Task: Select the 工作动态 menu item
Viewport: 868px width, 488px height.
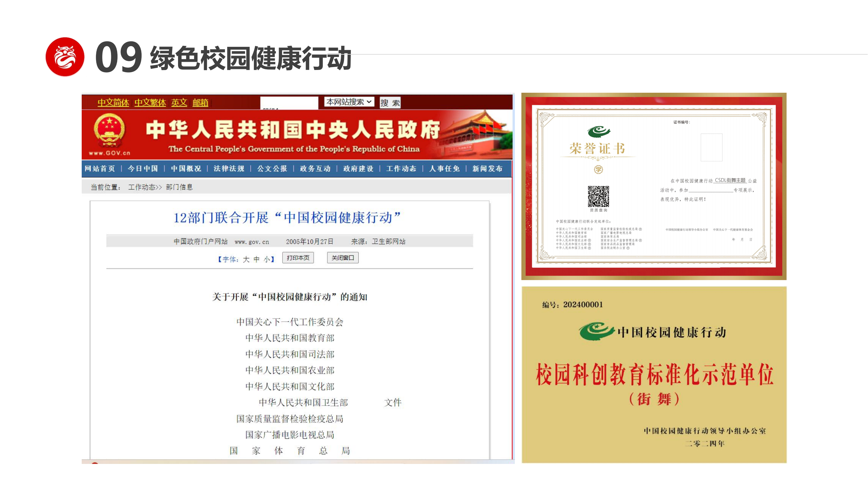Action: (401, 169)
